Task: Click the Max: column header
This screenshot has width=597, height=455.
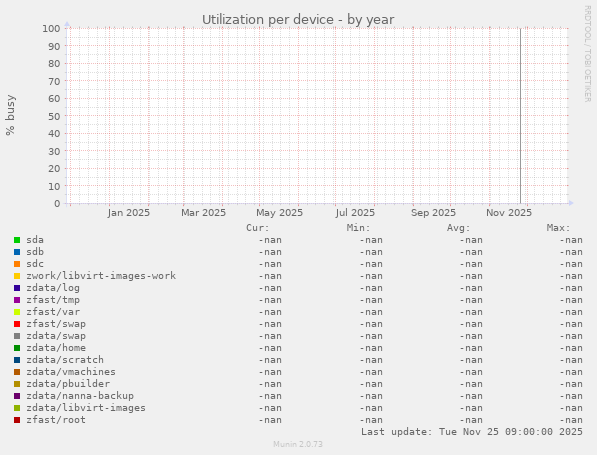Action: [559, 228]
